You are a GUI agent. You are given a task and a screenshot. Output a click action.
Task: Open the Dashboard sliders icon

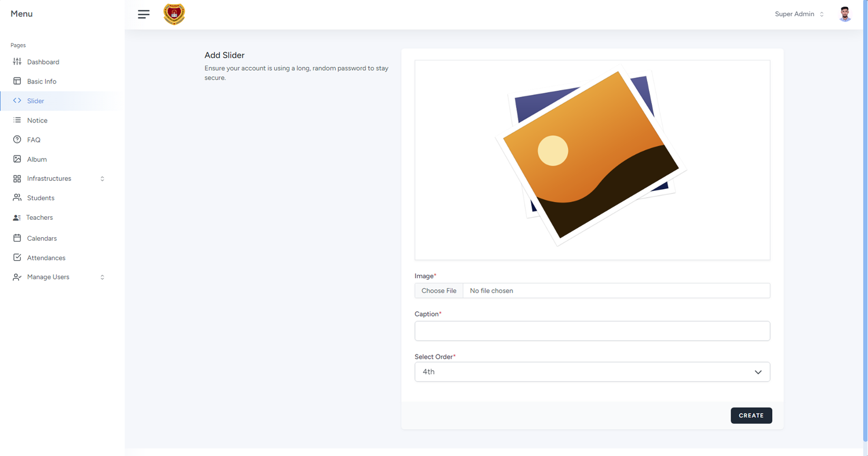coord(17,61)
